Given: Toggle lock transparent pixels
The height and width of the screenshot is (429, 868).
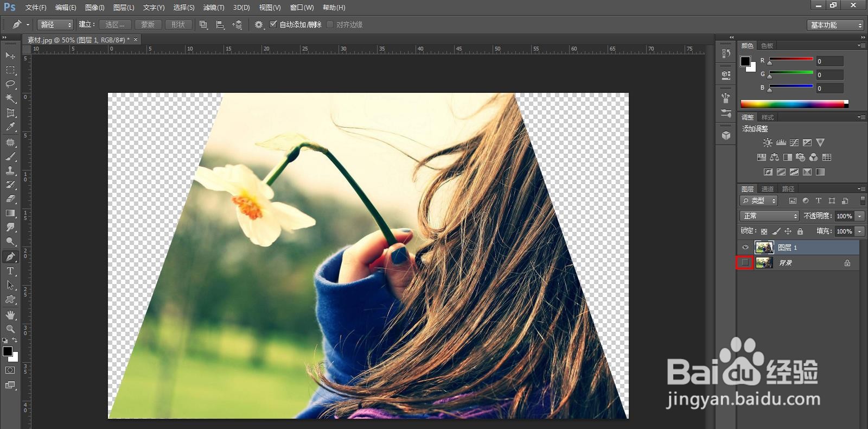Looking at the screenshot, I should (764, 231).
